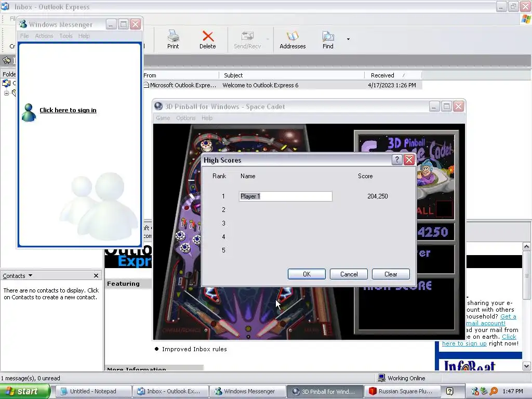The image size is (532, 399).
Task: Sort messages by Subject column header
Action: [292, 75]
